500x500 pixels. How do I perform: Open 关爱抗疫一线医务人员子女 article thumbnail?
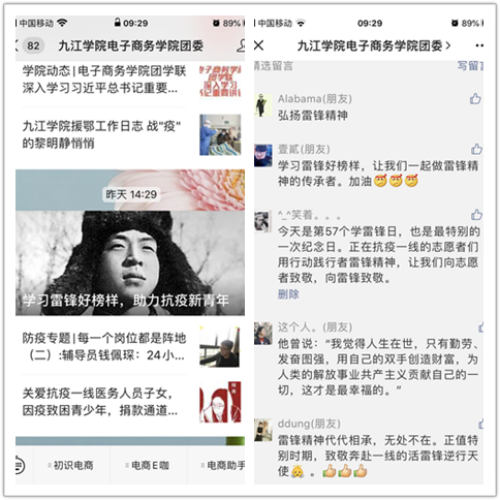(x=220, y=402)
